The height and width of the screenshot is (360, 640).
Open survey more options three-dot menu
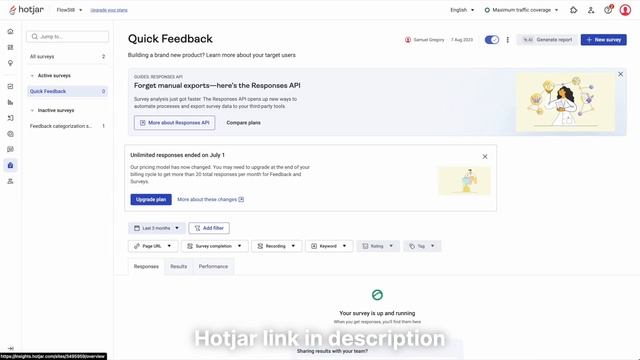point(508,40)
